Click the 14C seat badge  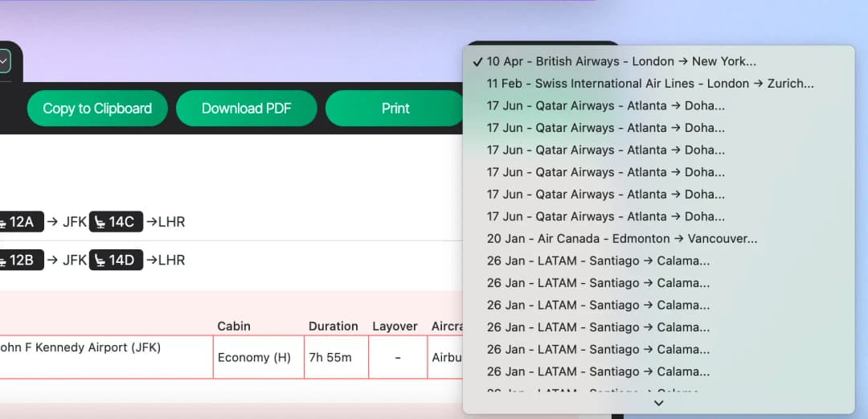116,222
